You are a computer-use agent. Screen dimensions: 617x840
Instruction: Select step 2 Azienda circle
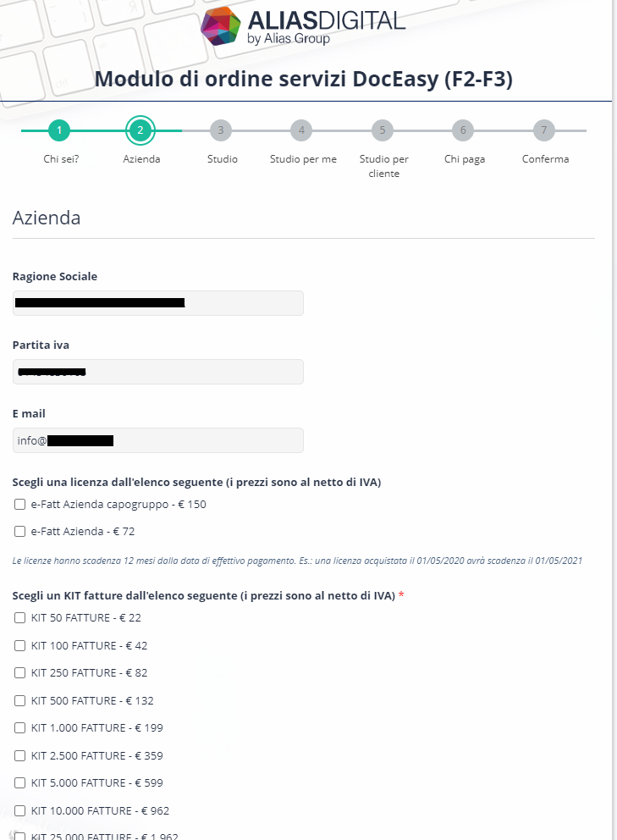[x=140, y=130]
